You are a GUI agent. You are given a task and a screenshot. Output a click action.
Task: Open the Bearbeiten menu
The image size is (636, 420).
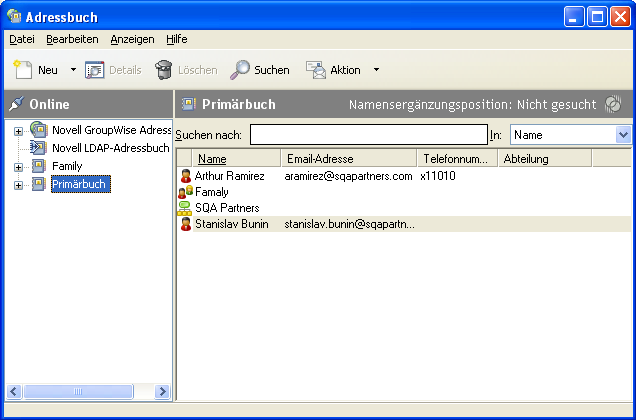tap(72, 39)
